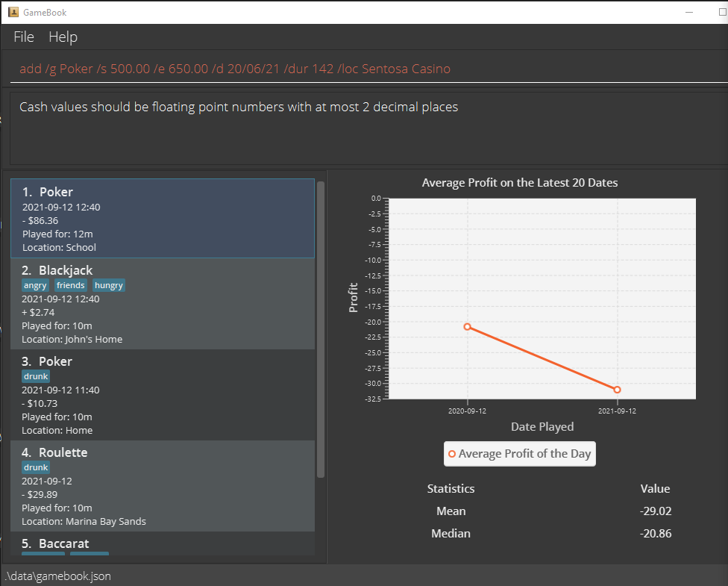This screenshot has height=586, width=728.
Task: Click the 2021-09-12 11:40 date text
Action: [60, 390]
